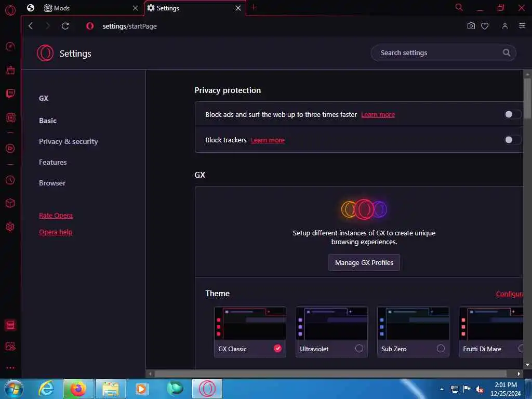Click the Opera help link
The height and width of the screenshot is (399, 532).
[x=56, y=232]
